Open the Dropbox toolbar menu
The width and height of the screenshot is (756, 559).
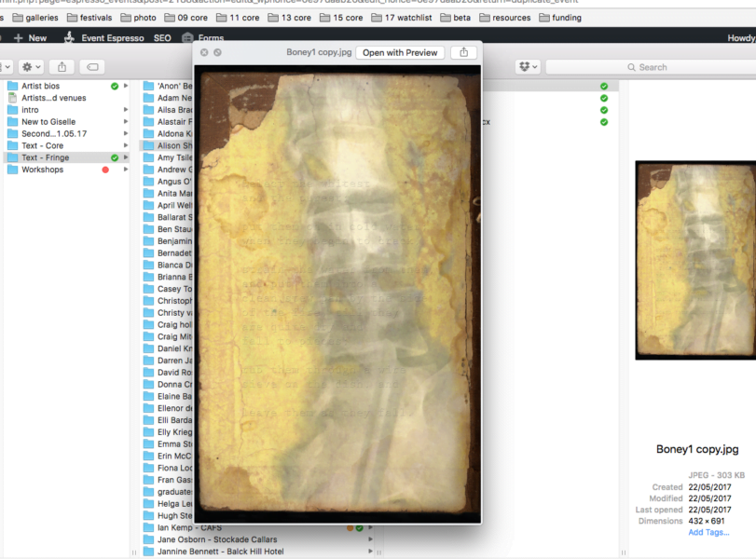[x=528, y=67]
